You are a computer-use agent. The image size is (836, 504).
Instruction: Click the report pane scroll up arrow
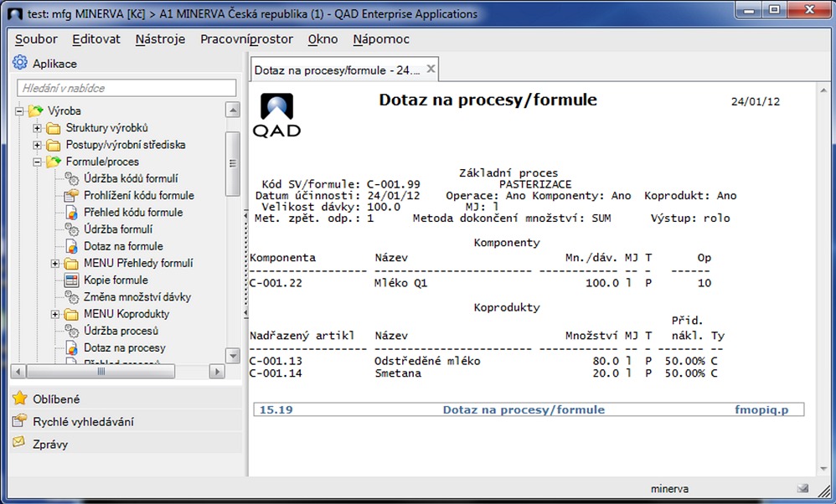tap(823, 91)
